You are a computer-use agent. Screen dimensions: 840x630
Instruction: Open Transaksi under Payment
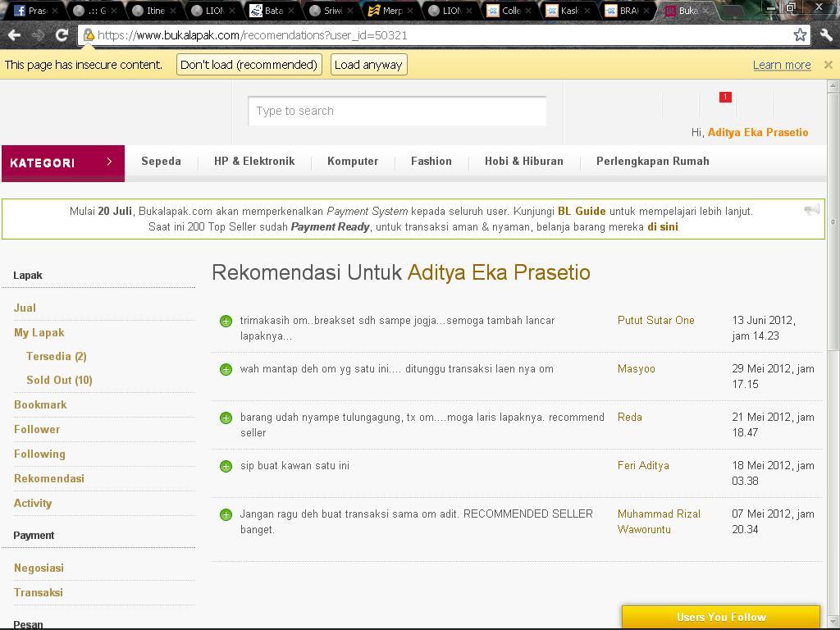[39, 592]
